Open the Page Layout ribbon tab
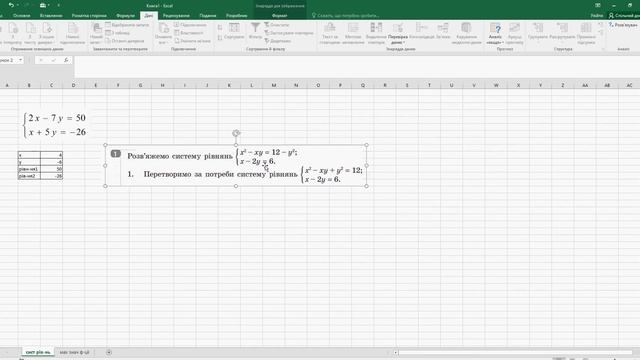640x360 pixels. (89, 16)
